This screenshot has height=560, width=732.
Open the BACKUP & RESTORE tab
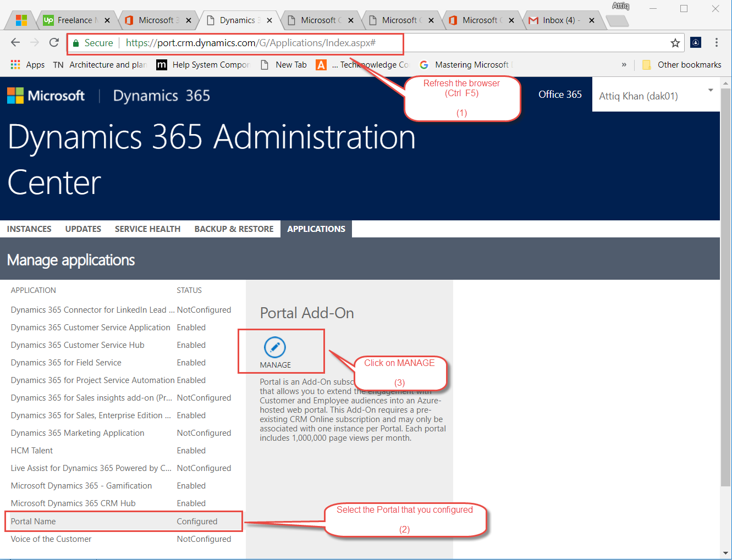click(234, 229)
